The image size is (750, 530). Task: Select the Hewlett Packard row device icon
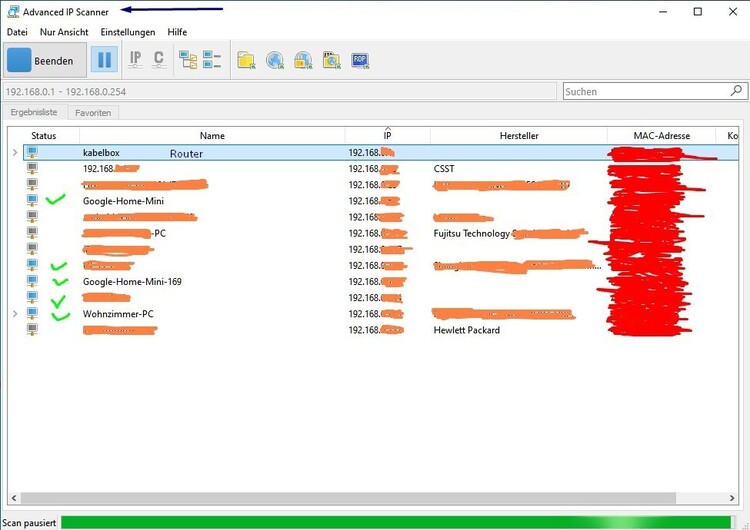point(32,330)
